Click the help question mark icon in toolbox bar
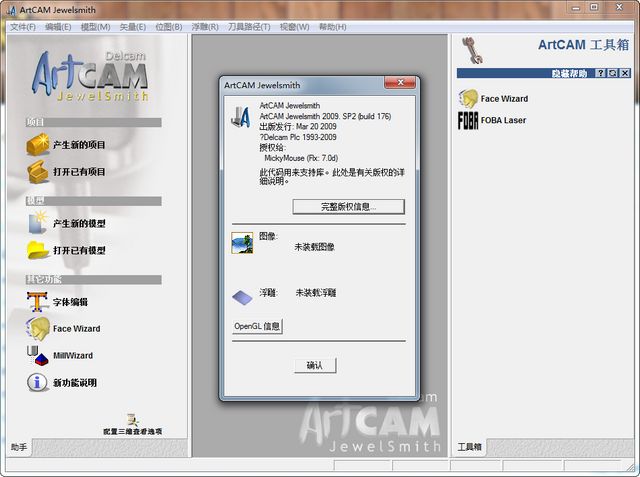This screenshot has width=640, height=477. pos(600,73)
